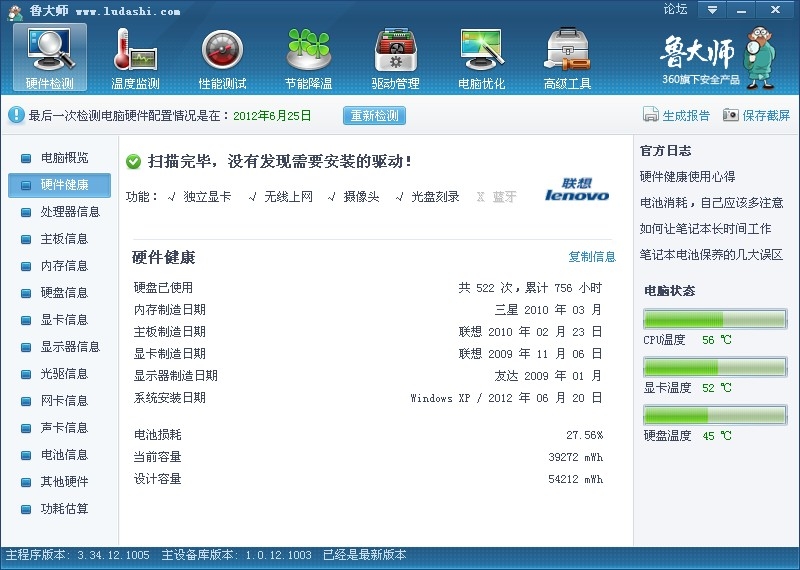This screenshot has width=800, height=570.
Task: Launch the 性能测试 benchmark icon
Action: tap(222, 58)
